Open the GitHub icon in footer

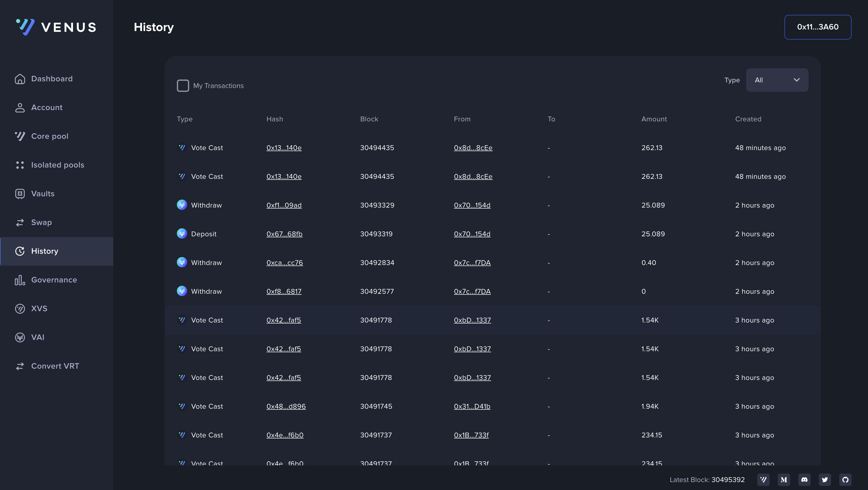[845, 479]
